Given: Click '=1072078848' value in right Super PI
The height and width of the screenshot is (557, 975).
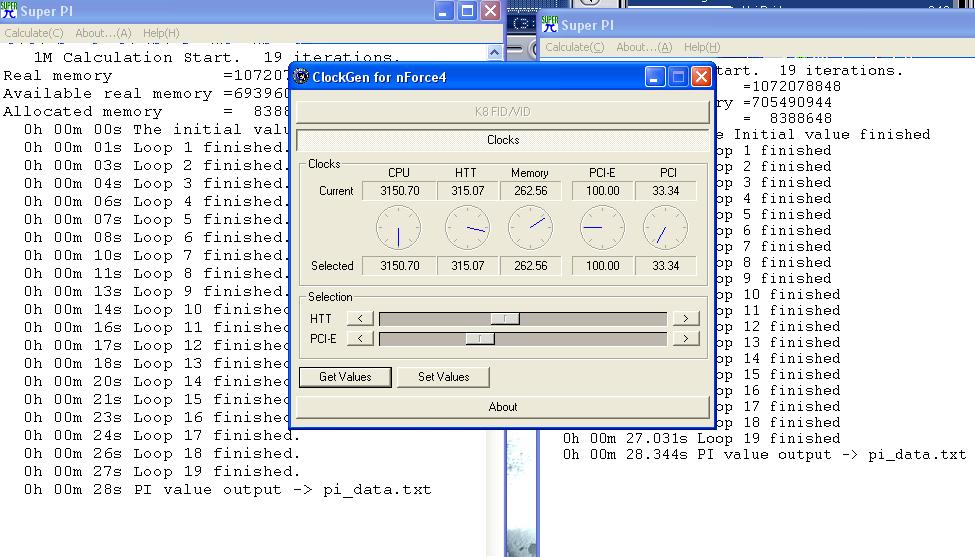Looking at the screenshot, I should pyautogui.click(x=792, y=86).
